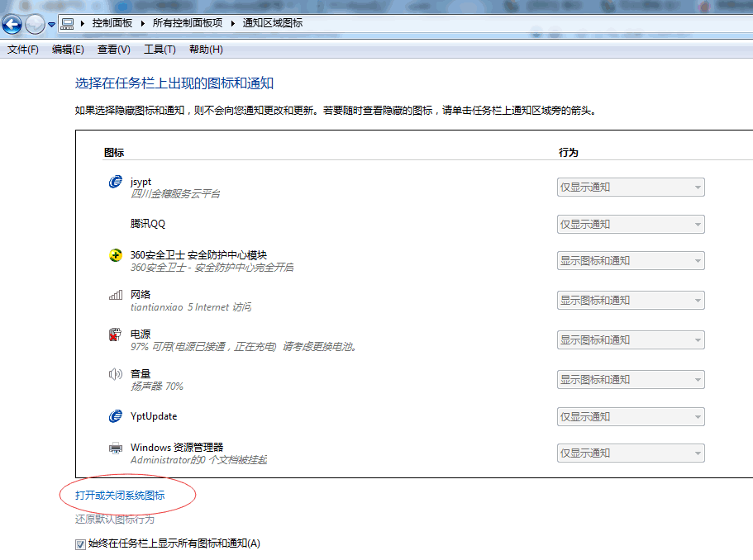Open behavior dropdown for Windows 资源管理器
The width and height of the screenshot is (753, 560).
click(631, 453)
